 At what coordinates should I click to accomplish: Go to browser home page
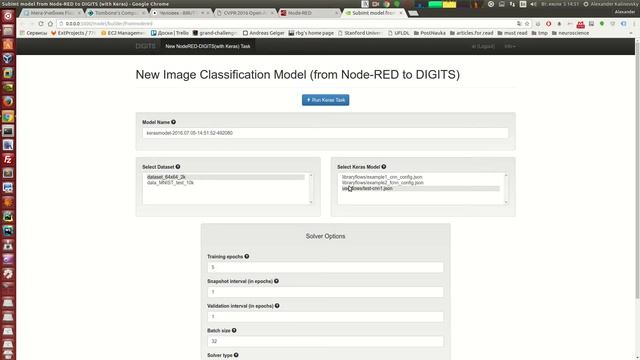click(x=51, y=24)
